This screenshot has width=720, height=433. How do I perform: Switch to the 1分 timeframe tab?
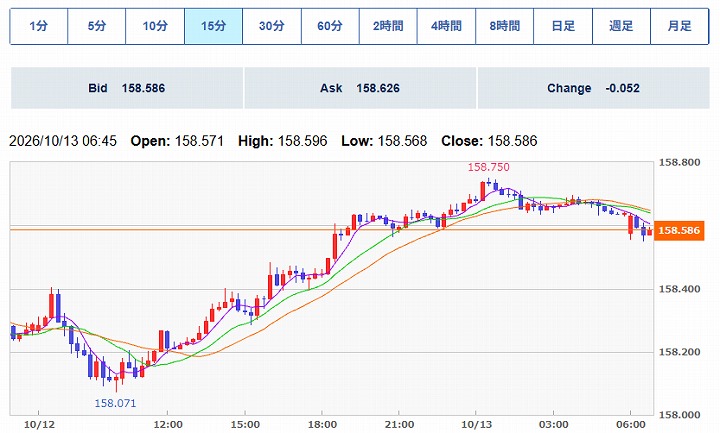[39, 26]
